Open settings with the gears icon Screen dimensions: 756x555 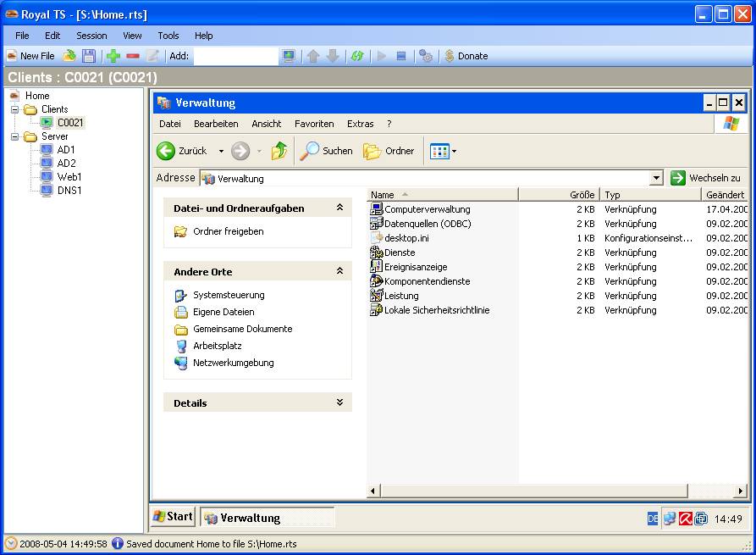[x=426, y=56]
